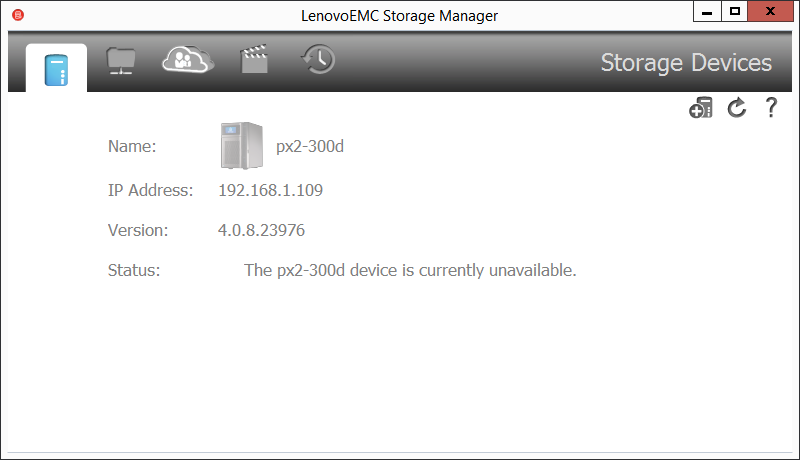Viewport: 800px width, 460px height.
Task: Switch to the Personal Cloud tab
Action: coord(188,60)
